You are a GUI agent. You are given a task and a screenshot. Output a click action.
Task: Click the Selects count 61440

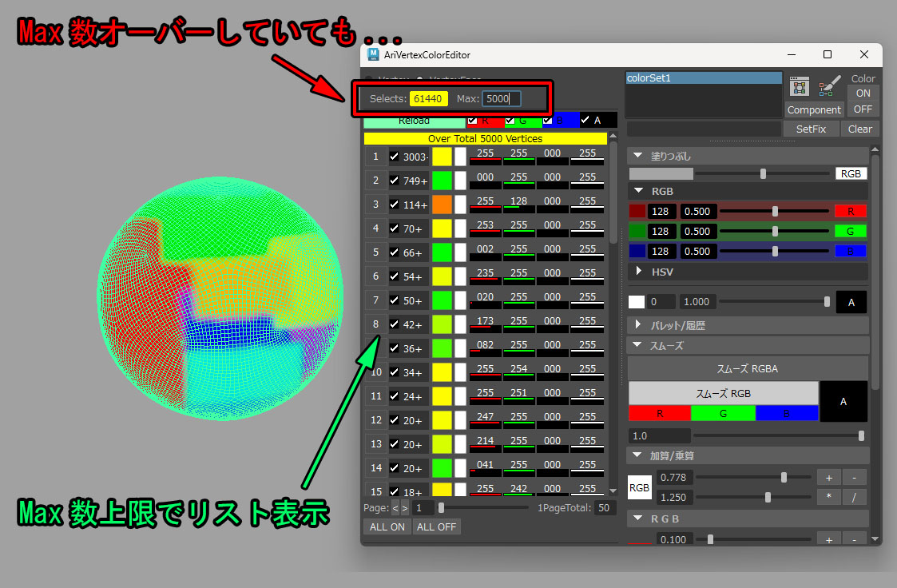pos(428,98)
